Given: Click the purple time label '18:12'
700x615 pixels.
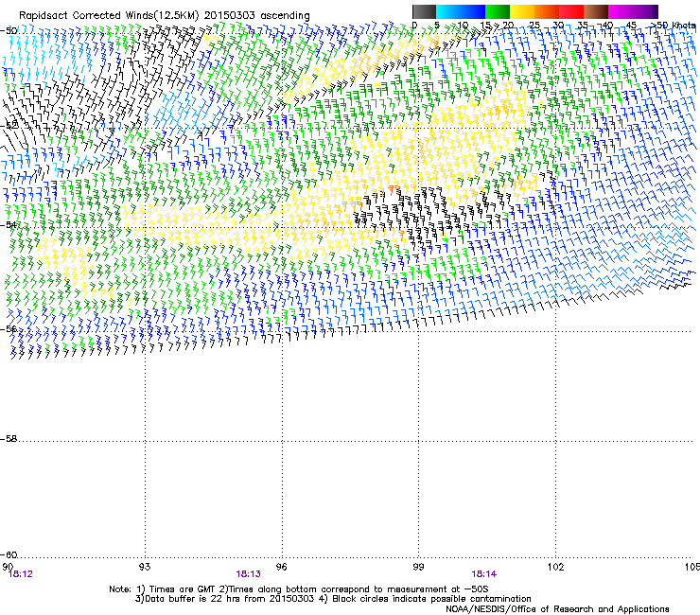Looking at the screenshot, I should click(21, 574).
